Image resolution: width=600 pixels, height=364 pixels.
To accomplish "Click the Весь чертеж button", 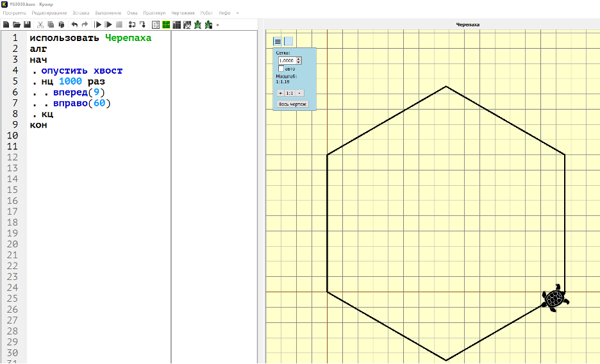I will coord(292,104).
